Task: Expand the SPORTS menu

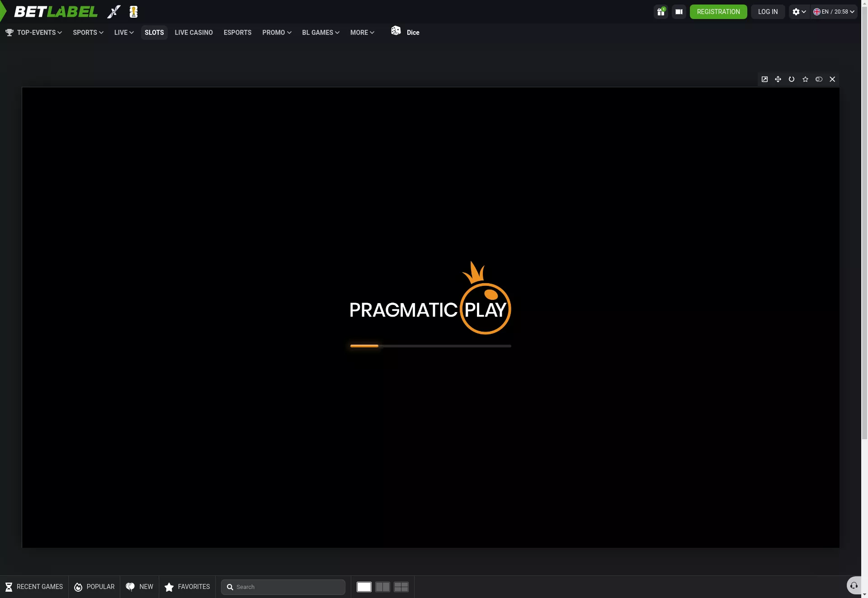Action: [x=88, y=33]
